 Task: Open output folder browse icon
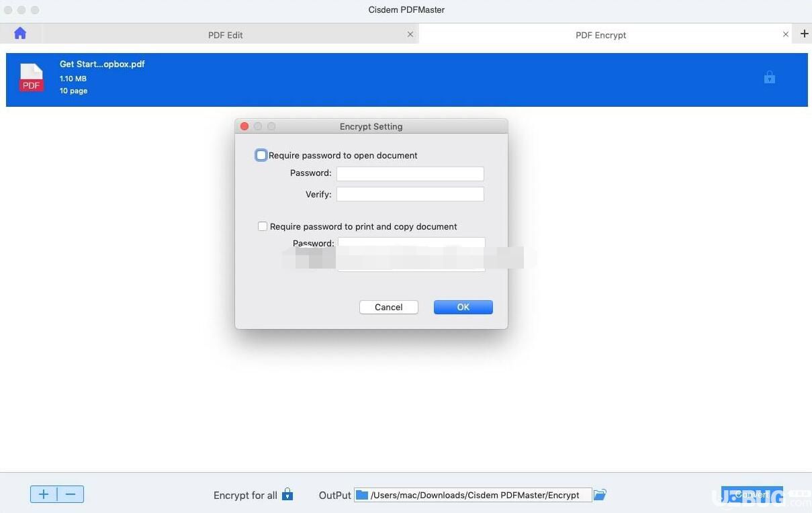coord(600,495)
